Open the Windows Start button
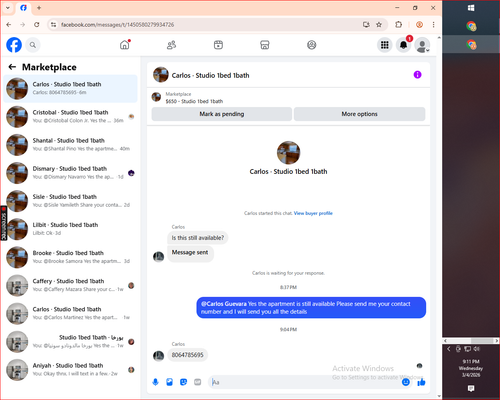The height and width of the screenshot is (400, 500). tap(471, 8)
